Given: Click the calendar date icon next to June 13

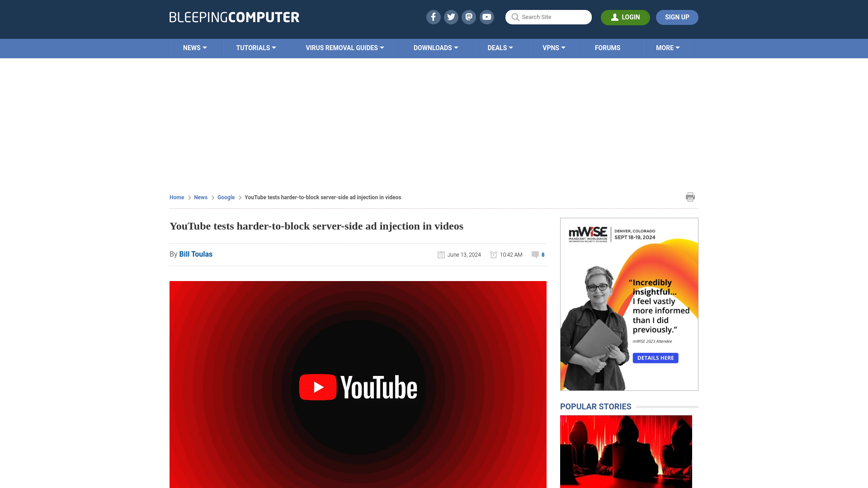Looking at the screenshot, I should tap(441, 254).
